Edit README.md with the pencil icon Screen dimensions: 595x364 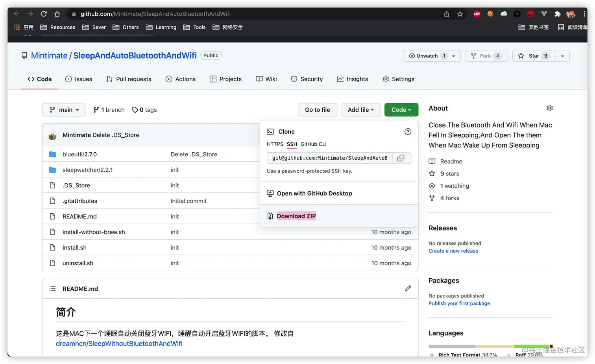tap(408, 288)
